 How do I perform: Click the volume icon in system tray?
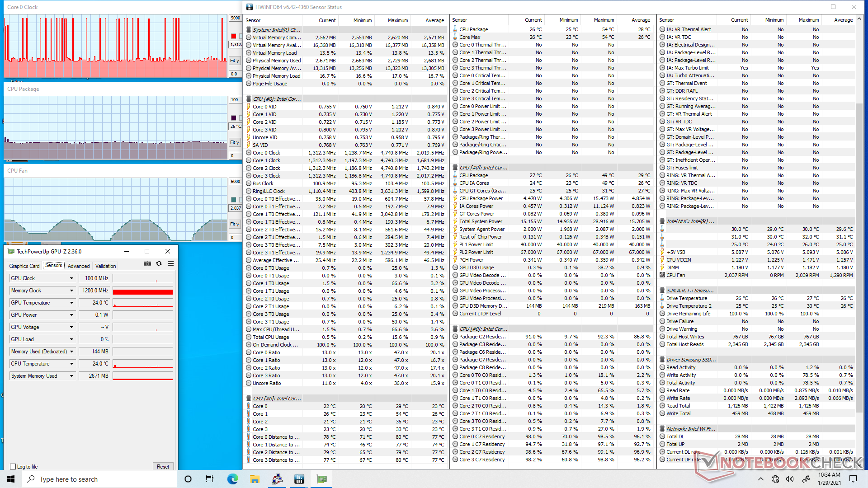click(789, 479)
